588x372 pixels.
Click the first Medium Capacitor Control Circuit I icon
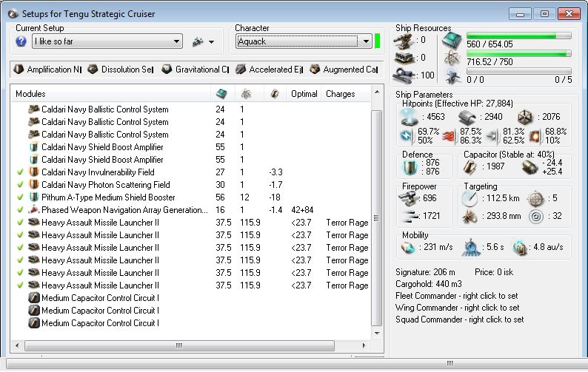34,298
